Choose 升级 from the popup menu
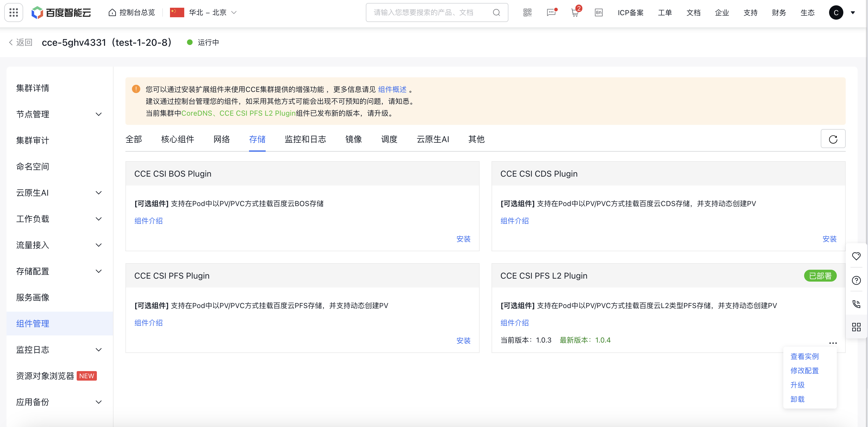Viewport: 868px width, 427px height. click(x=797, y=385)
